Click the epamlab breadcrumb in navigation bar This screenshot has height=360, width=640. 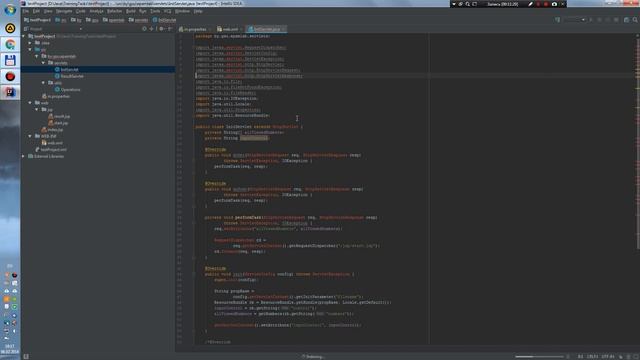click(113, 20)
